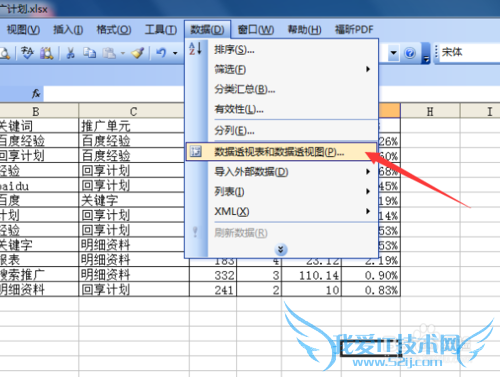500x377 pixels.
Task: Click the 宋体 font name box
Action: click(470, 52)
